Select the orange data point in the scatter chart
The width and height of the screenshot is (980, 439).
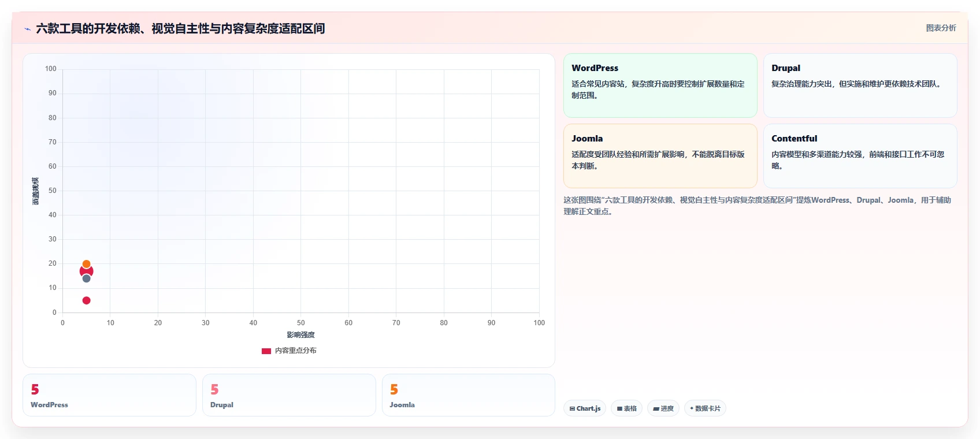[x=87, y=264]
